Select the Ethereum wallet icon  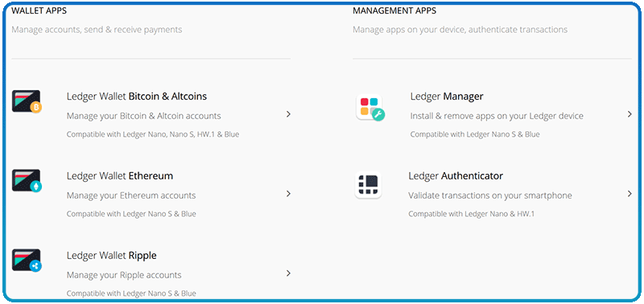point(27,181)
